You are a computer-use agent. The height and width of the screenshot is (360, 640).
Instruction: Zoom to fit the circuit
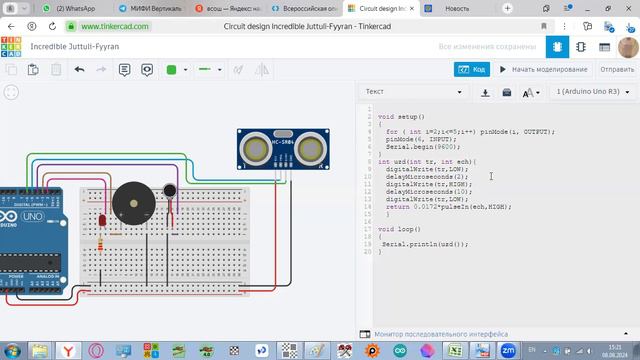[x=11, y=92]
